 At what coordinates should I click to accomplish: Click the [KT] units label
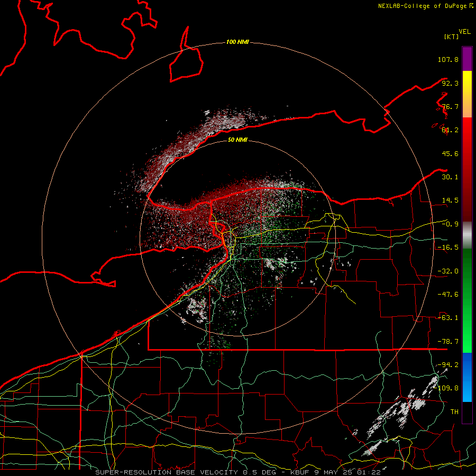452,36
